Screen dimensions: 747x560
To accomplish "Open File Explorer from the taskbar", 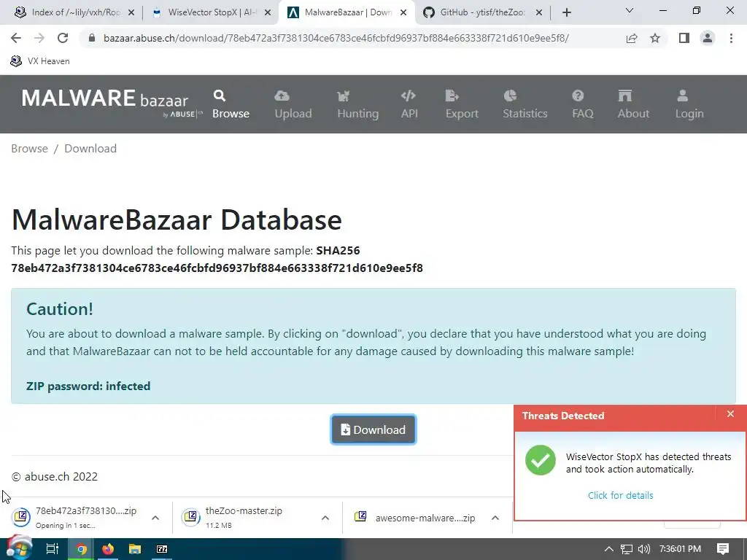I will 135,549.
